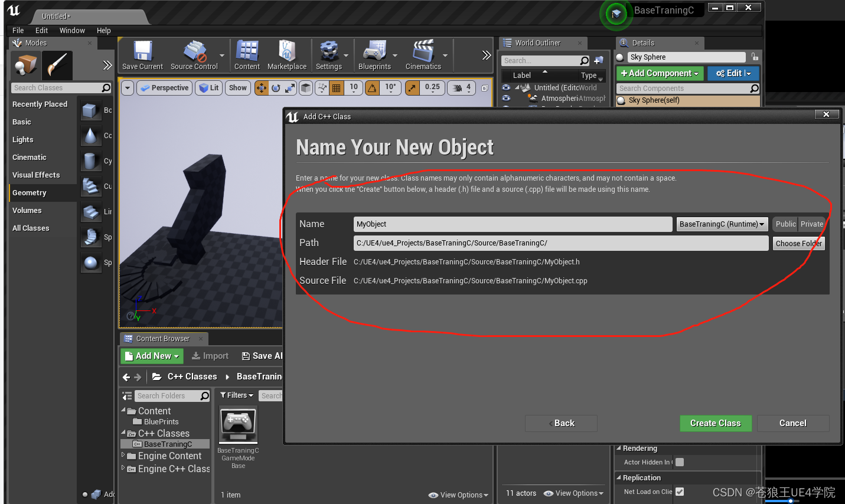
Task: Open the Window menu
Action: [x=72, y=30]
